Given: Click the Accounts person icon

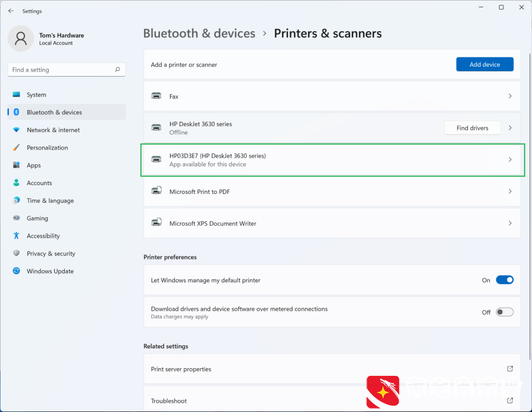Looking at the screenshot, I should 16,182.
